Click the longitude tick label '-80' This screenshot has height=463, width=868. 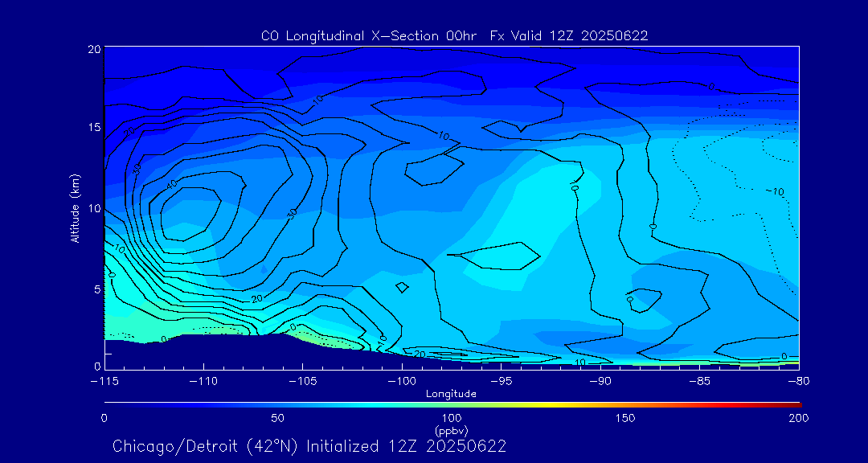coord(799,382)
